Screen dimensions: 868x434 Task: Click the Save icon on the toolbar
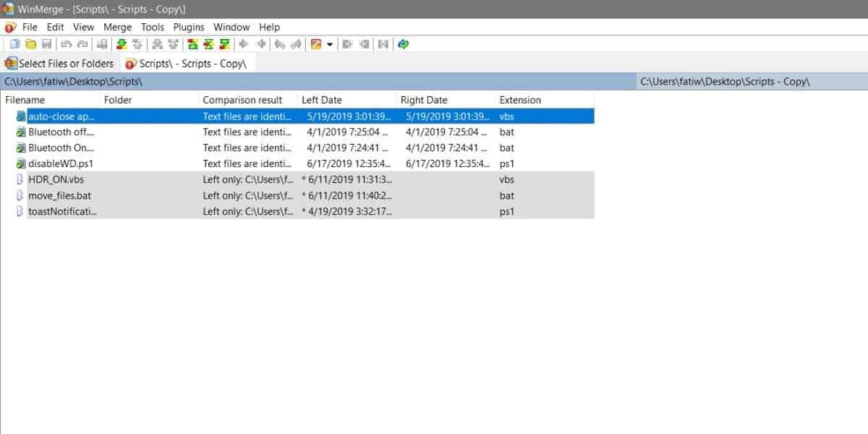[46, 43]
